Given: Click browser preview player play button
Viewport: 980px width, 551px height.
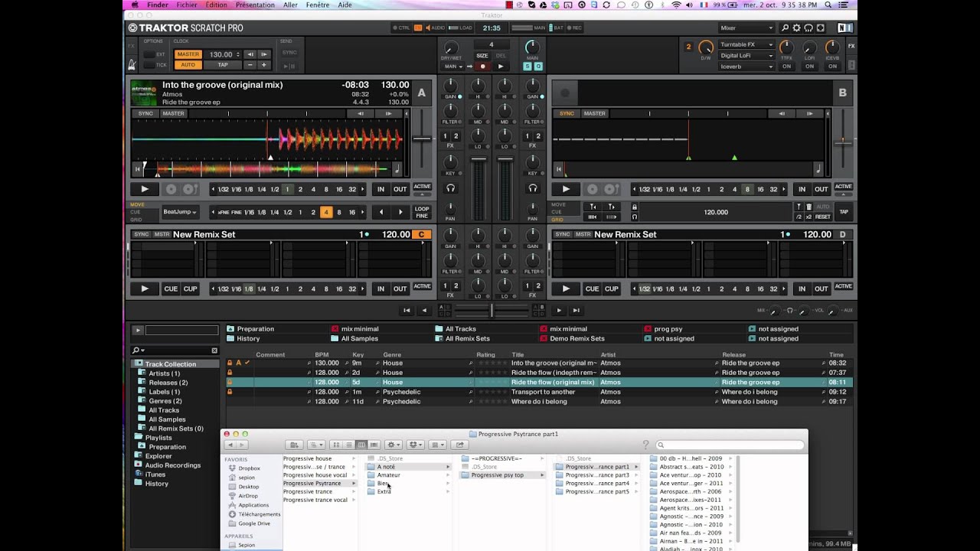Looking at the screenshot, I should point(138,331).
